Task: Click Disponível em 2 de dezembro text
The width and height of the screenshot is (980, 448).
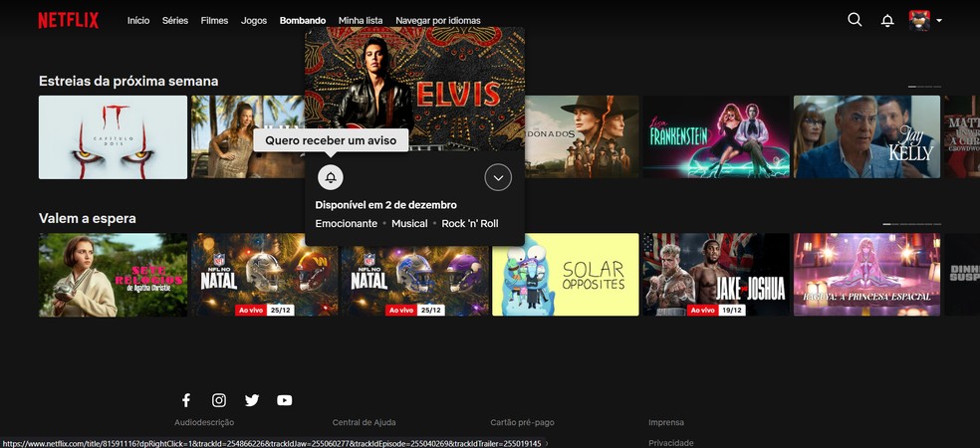Action: coord(385,205)
